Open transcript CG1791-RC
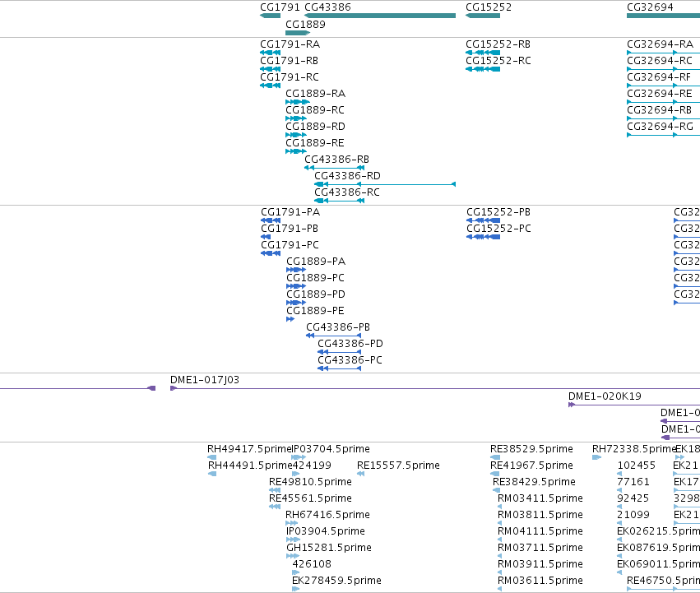This screenshot has width=700, height=593. coord(270,86)
